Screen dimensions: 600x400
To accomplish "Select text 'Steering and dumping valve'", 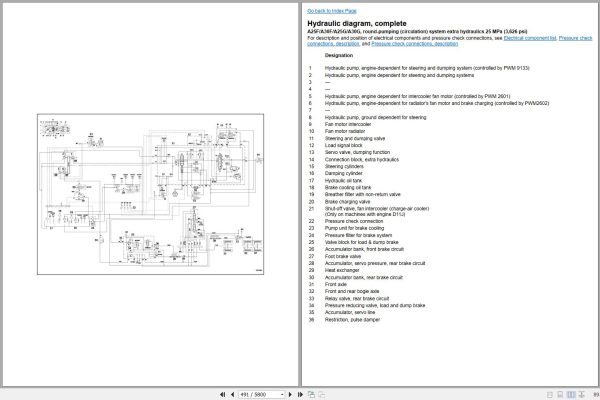I will coord(355,138).
